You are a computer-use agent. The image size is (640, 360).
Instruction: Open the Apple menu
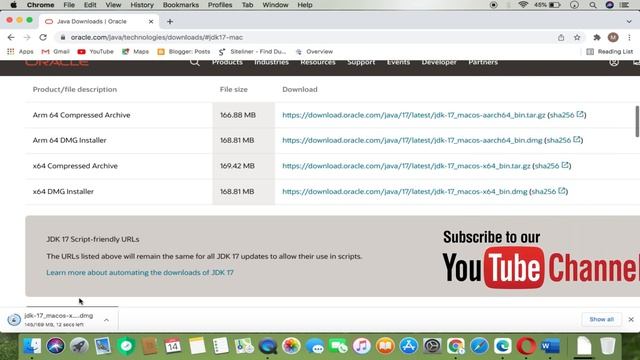13,5
